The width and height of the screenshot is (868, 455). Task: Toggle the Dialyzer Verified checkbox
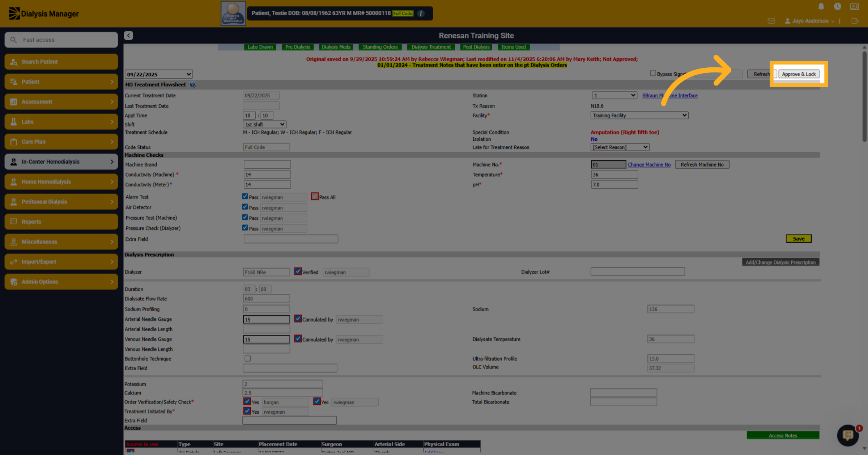pos(298,271)
